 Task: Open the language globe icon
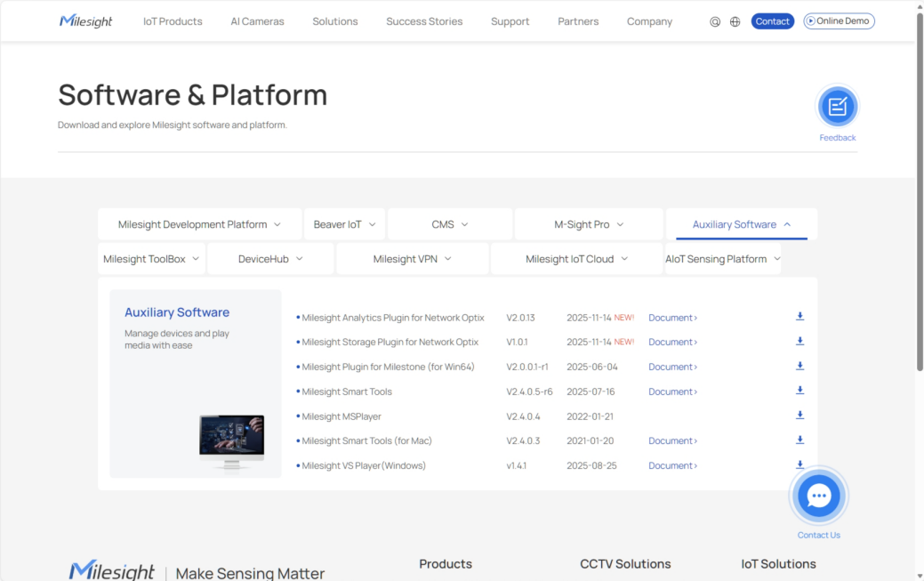point(735,22)
